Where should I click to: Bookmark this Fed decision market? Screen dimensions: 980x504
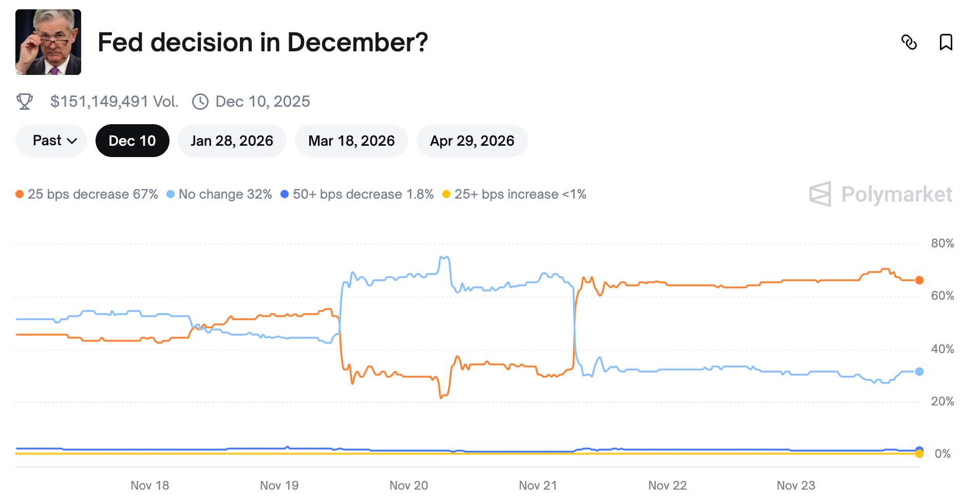point(946,42)
